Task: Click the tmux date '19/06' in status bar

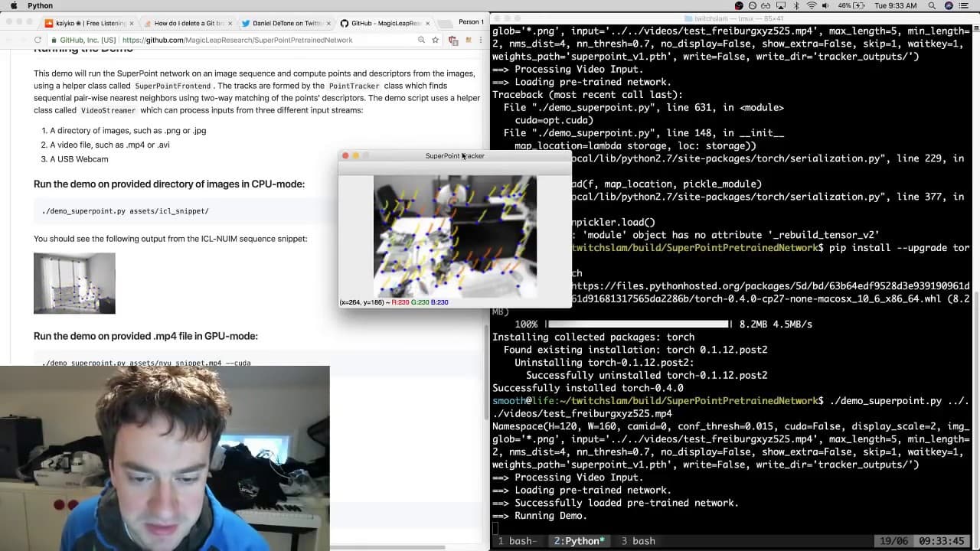Action: click(x=893, y=541)
